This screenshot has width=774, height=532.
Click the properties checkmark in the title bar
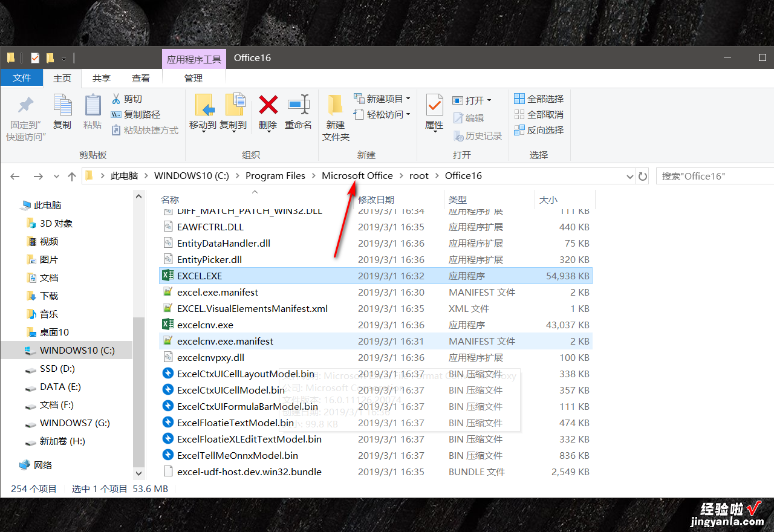35,58
